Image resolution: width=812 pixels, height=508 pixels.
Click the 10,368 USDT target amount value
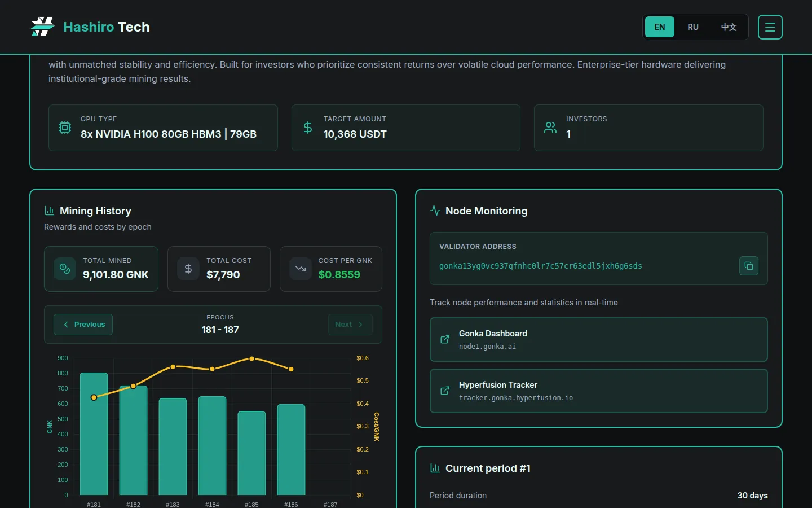click(x=355, y=134)
